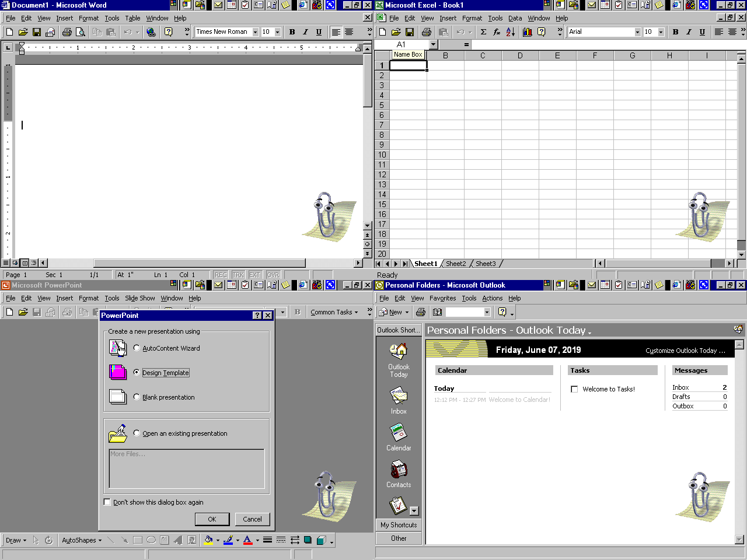Open the Chart Wizard icon in Excel

coord(528,32)
